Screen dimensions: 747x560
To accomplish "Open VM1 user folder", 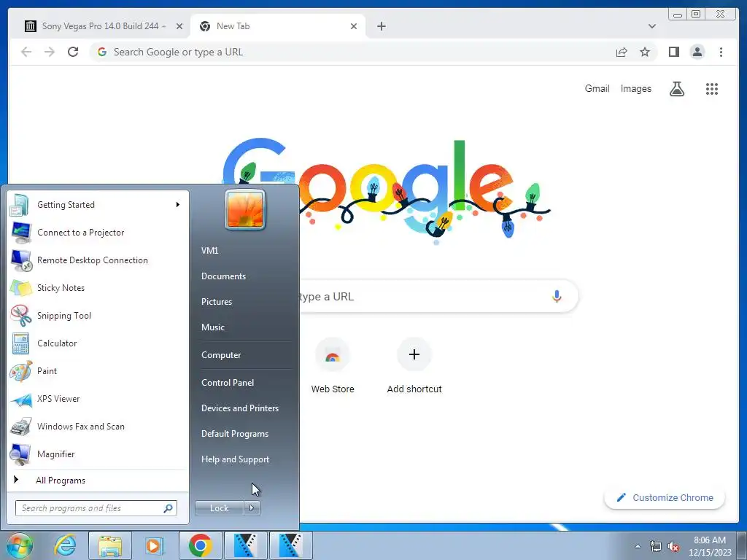I will point(209,251).
